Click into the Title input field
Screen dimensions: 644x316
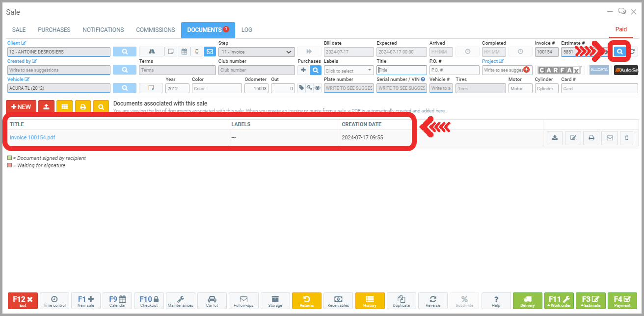[402, 70]
